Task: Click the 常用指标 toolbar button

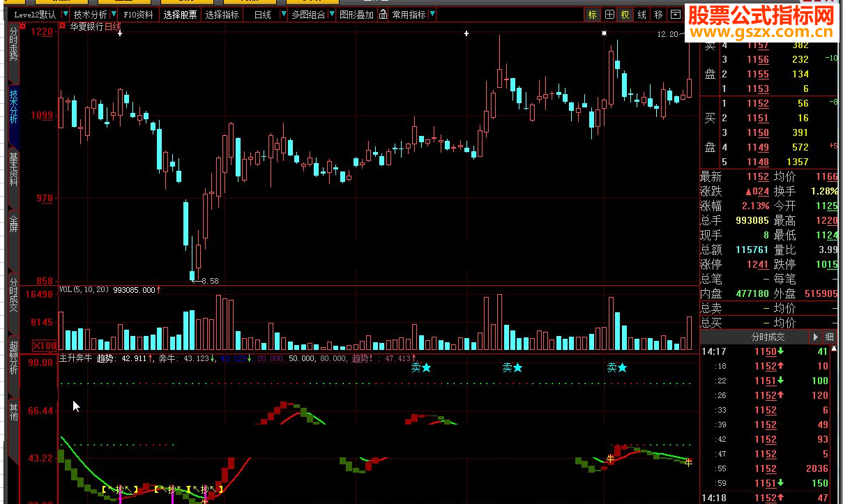Action: tap(409, 15)
